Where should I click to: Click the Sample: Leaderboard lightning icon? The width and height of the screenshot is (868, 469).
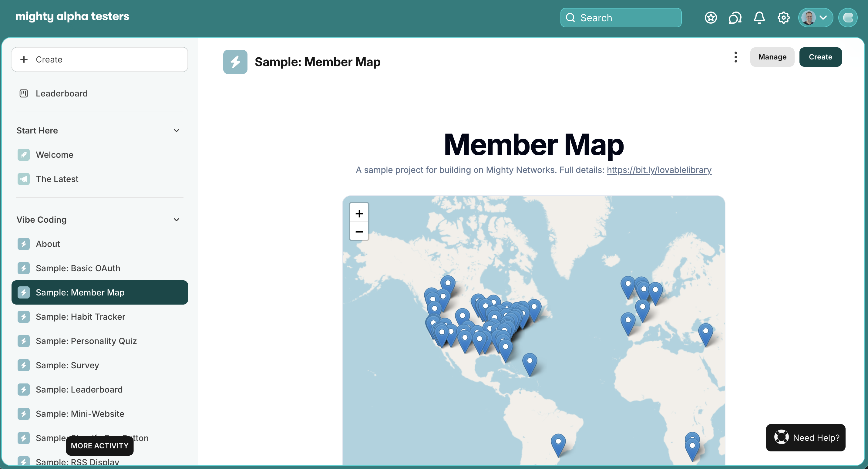[24, 389]
